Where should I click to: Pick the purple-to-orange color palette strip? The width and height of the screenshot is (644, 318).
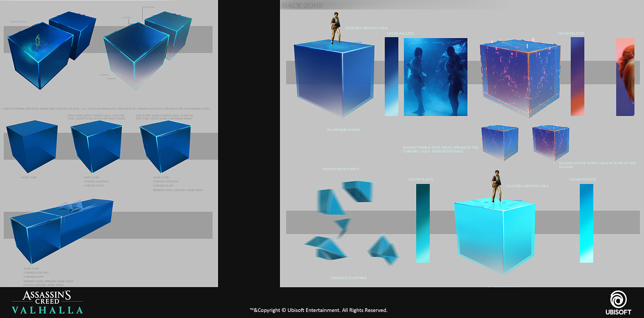click(x=578, y=77)
